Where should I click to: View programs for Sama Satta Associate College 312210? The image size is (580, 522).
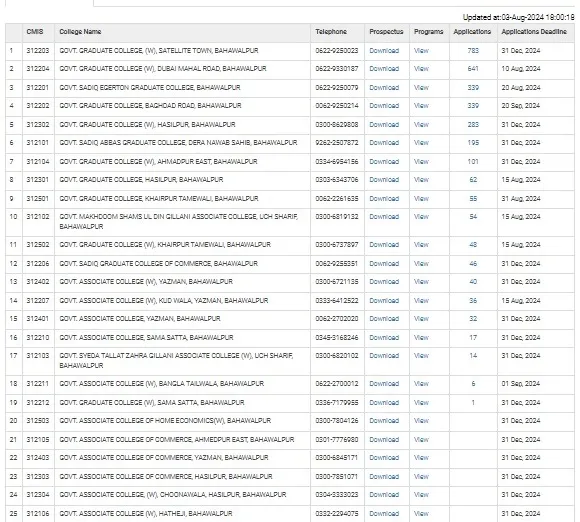[421, 338]
